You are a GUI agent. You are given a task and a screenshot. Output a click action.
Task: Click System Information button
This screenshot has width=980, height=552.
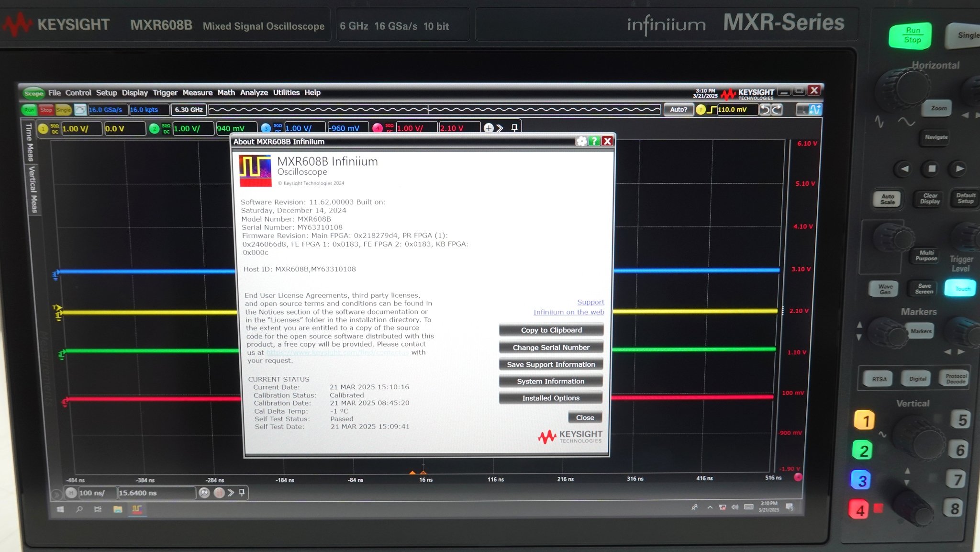tap(551, 381)
